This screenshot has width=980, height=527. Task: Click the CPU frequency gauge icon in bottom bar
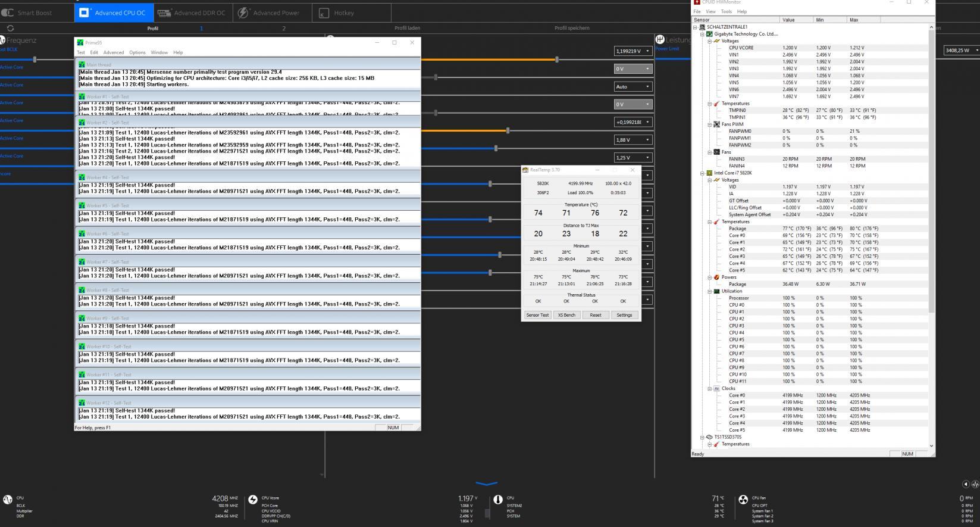[x=8, y=500]
